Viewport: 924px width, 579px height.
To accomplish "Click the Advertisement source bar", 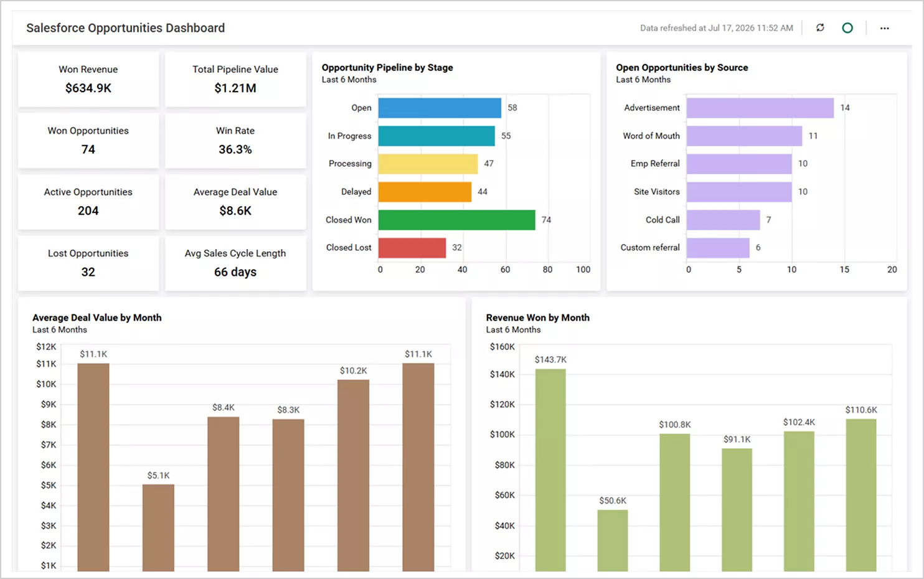I will point(760,108).
